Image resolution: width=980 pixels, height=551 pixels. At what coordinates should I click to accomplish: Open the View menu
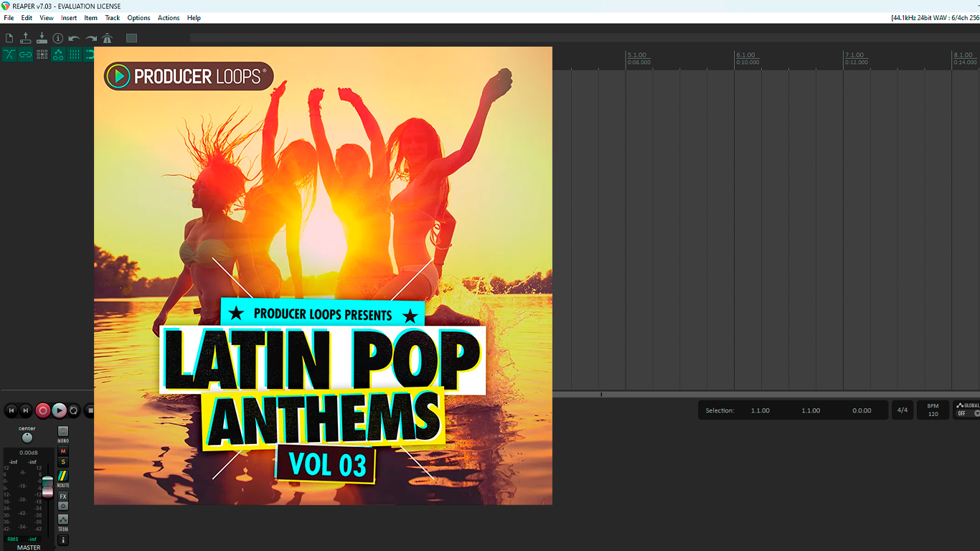point(47,18)
